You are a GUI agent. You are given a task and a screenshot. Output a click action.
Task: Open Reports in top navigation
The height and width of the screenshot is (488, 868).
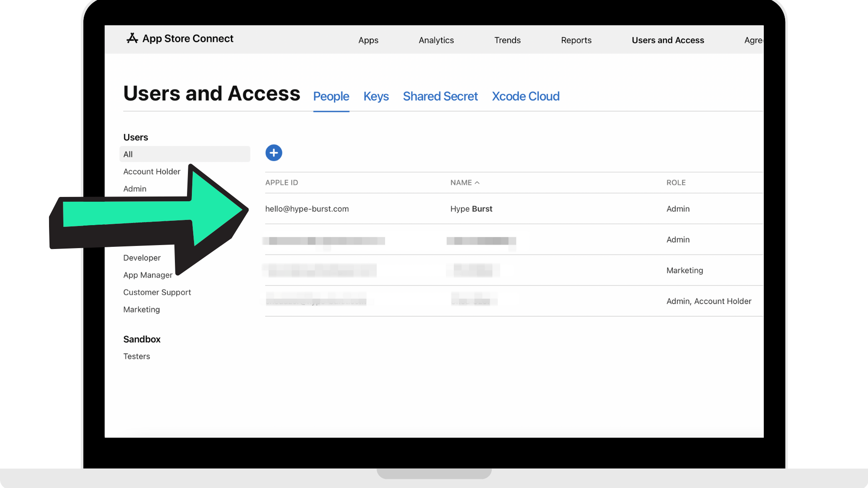click(576, 40)
